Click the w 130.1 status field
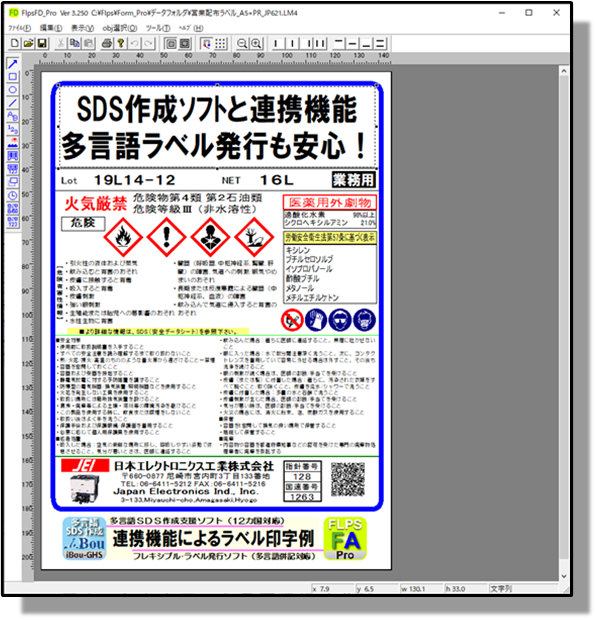 click(x=420, y=588)
